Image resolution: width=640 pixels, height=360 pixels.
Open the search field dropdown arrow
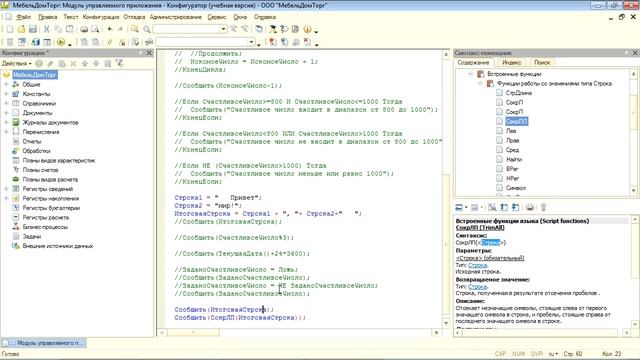pyautogui.click(x=223, y=29)
